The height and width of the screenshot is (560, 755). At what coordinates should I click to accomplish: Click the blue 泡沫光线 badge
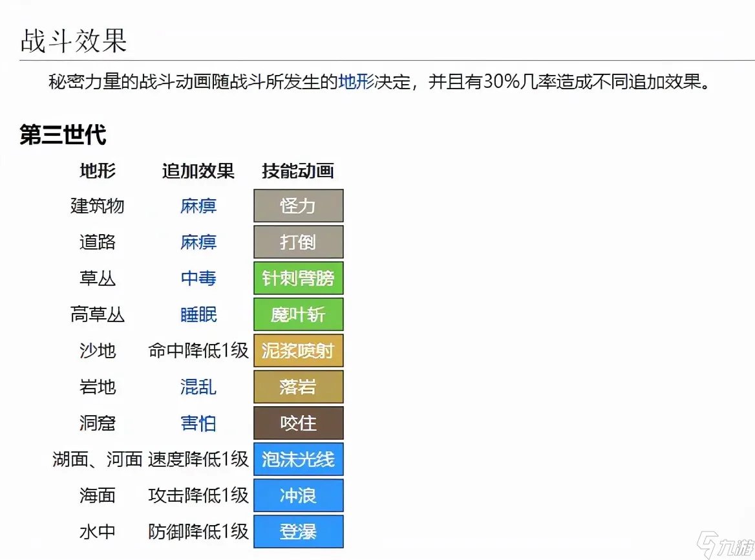[298, 459]
